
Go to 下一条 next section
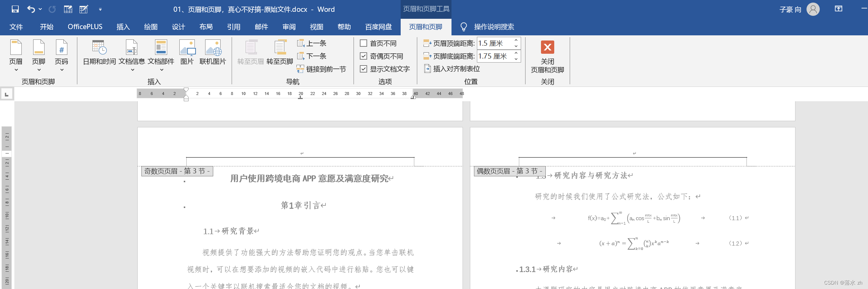pos(312,56)
